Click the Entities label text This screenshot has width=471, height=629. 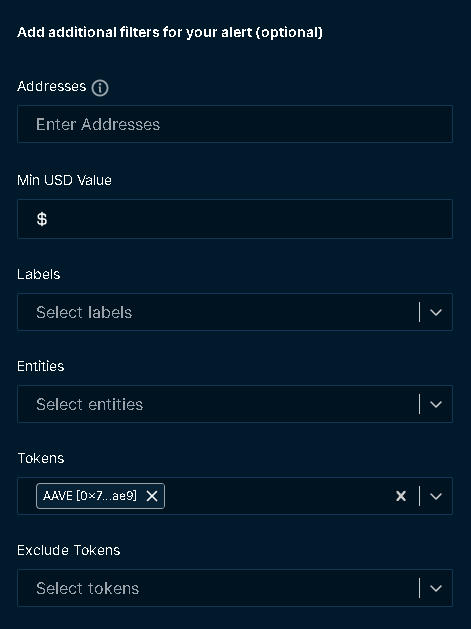click(41, 366)
